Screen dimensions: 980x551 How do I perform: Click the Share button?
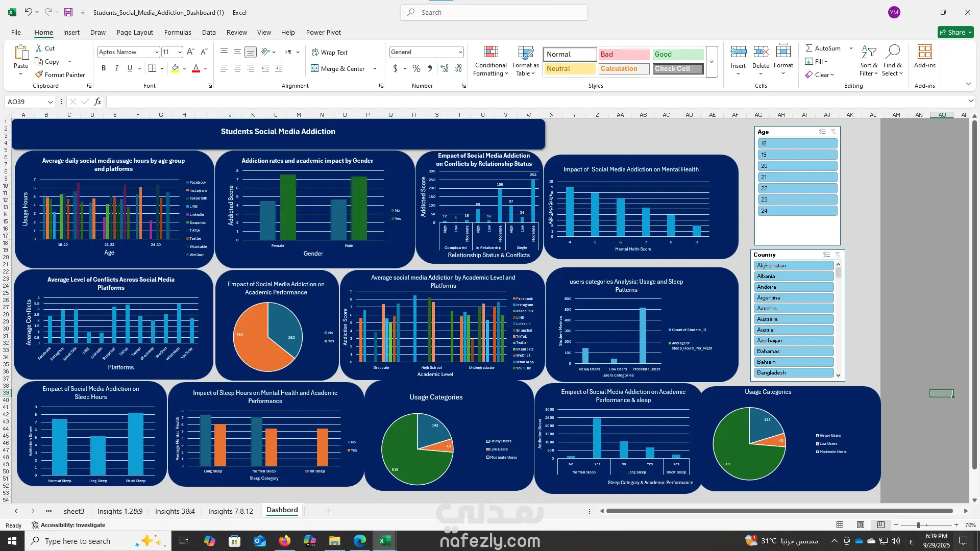click(955, 32)
